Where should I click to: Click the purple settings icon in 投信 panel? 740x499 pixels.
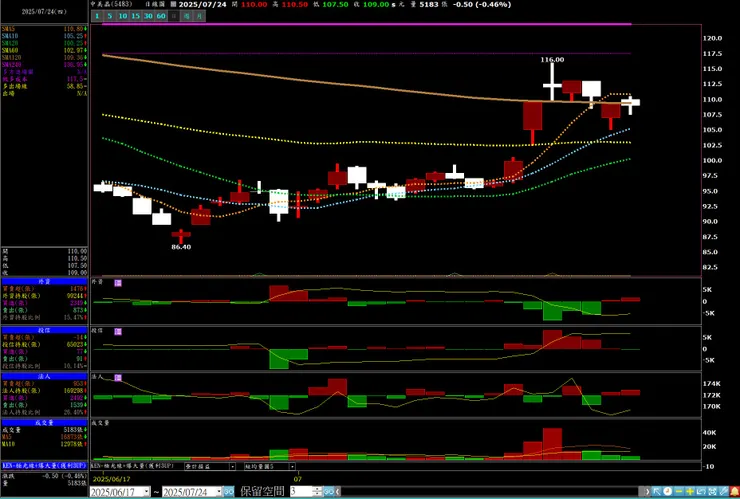coord(118,331)
